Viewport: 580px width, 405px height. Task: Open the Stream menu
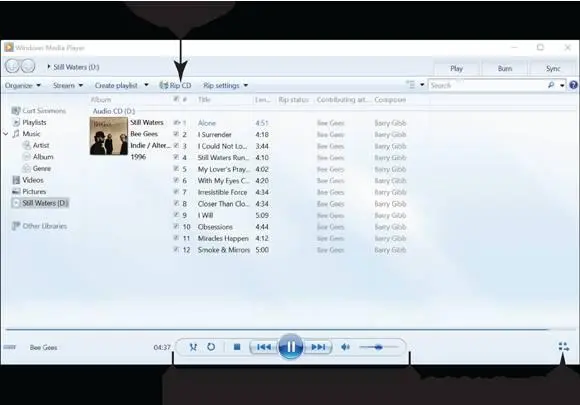pos(68,85)
